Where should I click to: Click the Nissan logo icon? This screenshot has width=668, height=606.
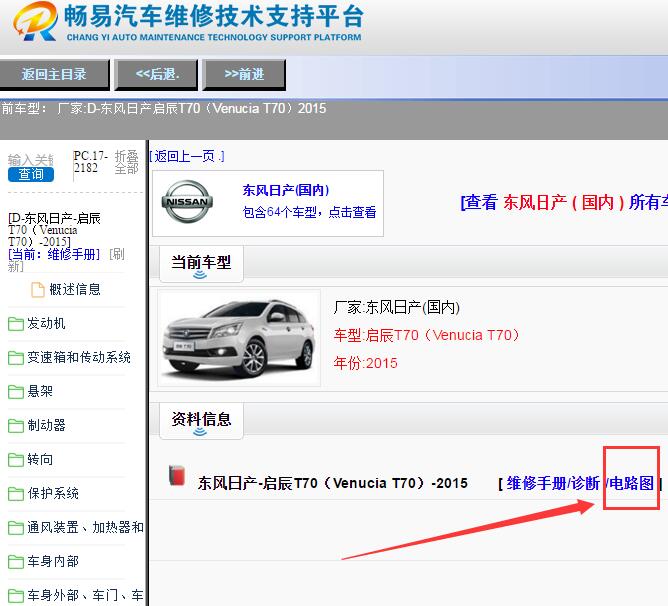pos(187,202)
